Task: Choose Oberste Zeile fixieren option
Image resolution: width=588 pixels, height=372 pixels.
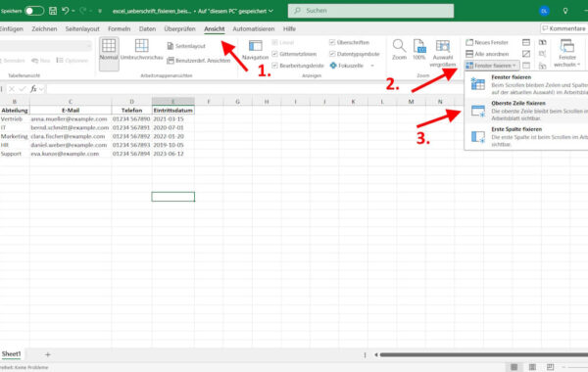Action: coord(526,111)
